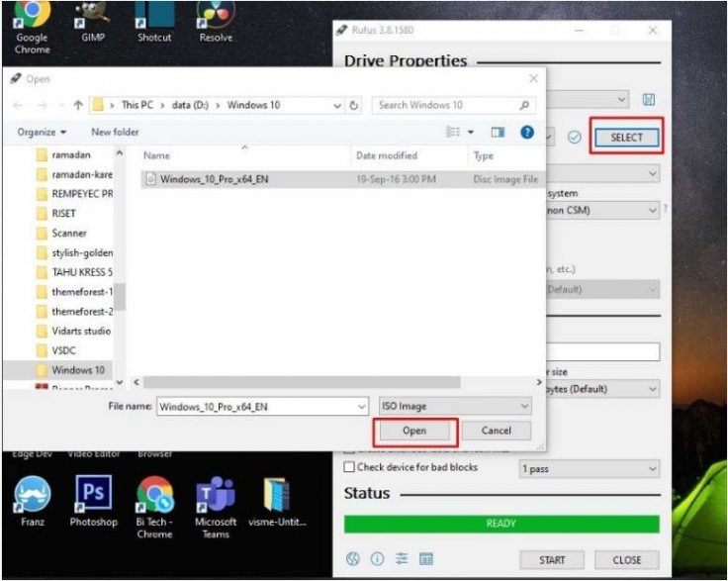Click the save drive image icon
Viewport: 728px width, 581px height.
tap(649, 100)
